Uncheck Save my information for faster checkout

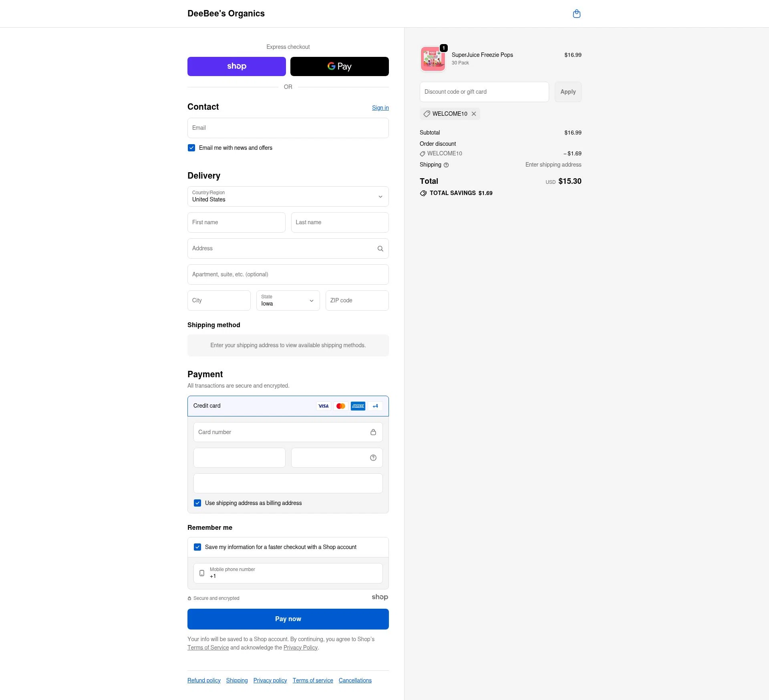(x=197, y=547)
